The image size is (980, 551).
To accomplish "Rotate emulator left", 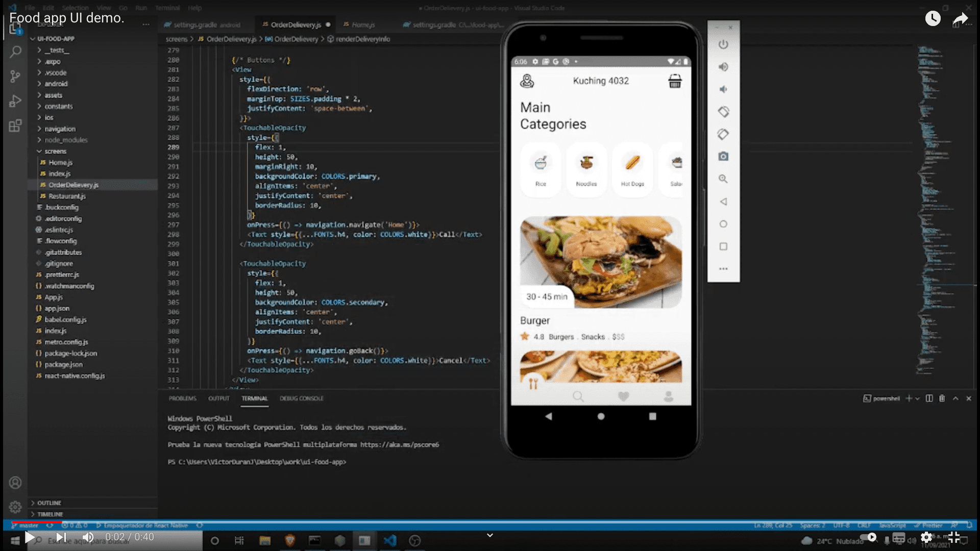I will coord(723,112).
